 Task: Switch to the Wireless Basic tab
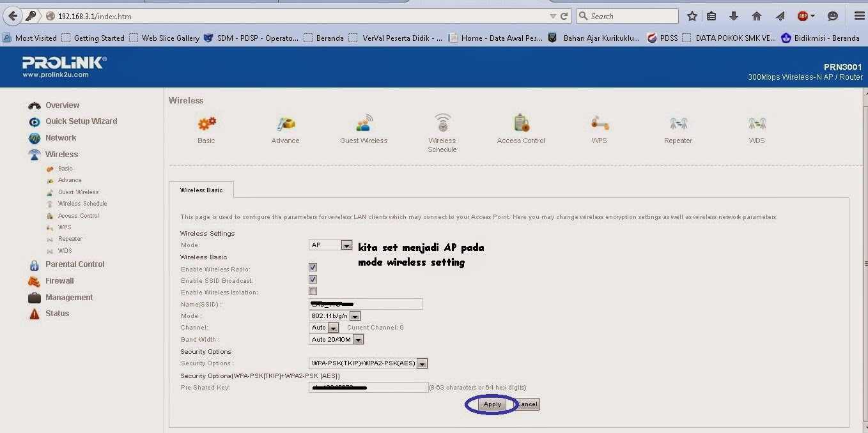[x=201, y=190]
